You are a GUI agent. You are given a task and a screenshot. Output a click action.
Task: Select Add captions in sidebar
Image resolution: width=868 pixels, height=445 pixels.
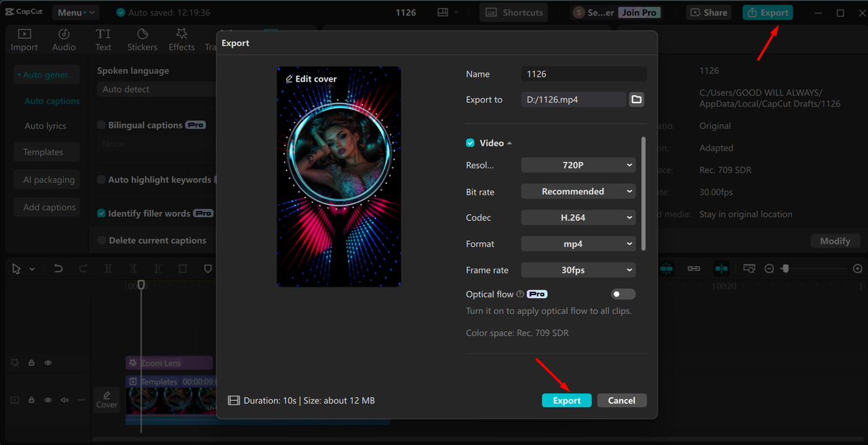47,208
